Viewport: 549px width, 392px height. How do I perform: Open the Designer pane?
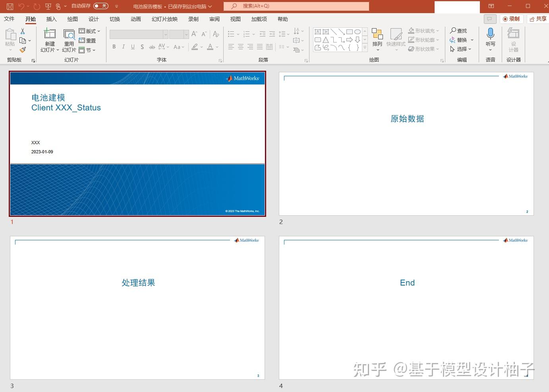coord(514,40)
